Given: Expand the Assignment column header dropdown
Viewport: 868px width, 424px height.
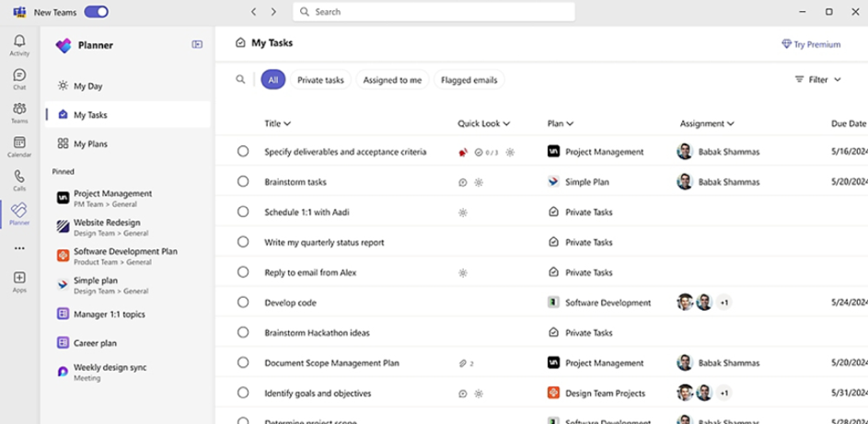Looking at the screenshot, I should pos(706,123).
